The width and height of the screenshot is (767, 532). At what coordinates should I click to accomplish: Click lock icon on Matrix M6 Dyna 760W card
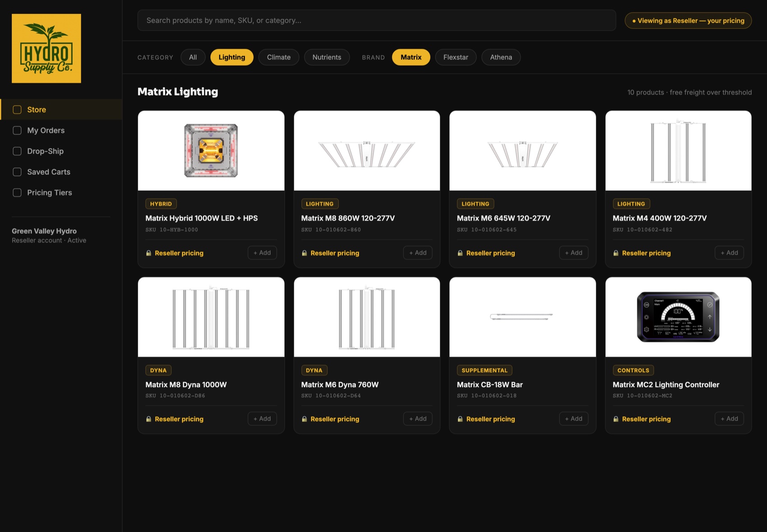click(x=304, y=419)
